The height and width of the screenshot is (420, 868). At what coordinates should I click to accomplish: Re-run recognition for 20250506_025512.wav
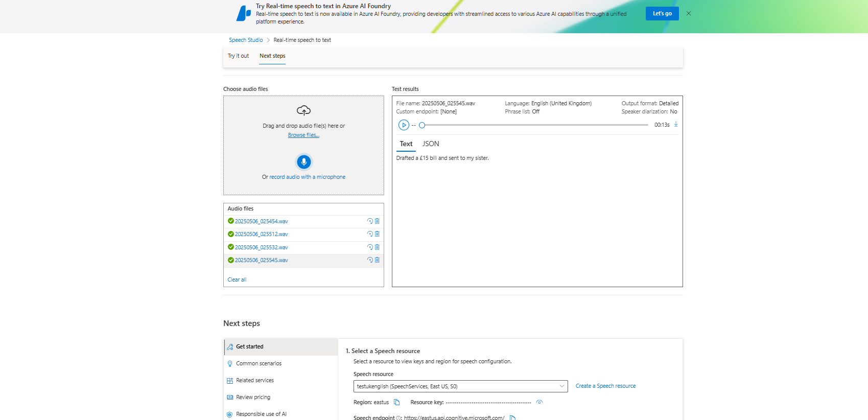370,234
